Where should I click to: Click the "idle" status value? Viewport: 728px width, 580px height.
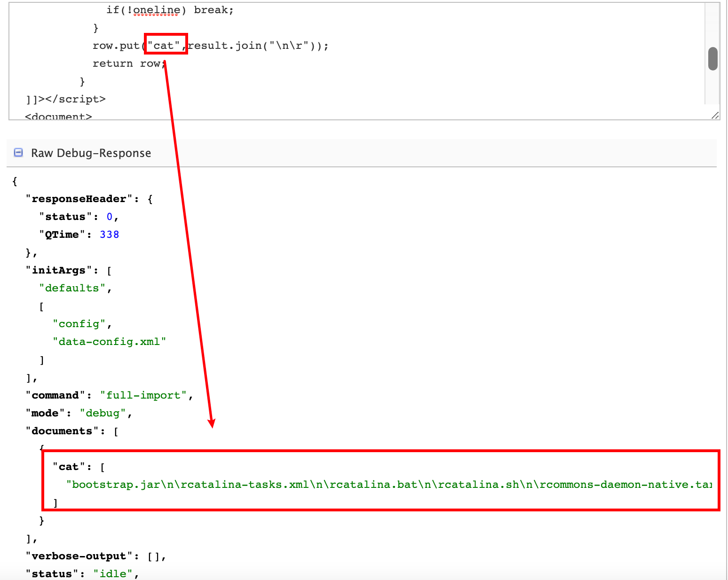tap(113, 574)
